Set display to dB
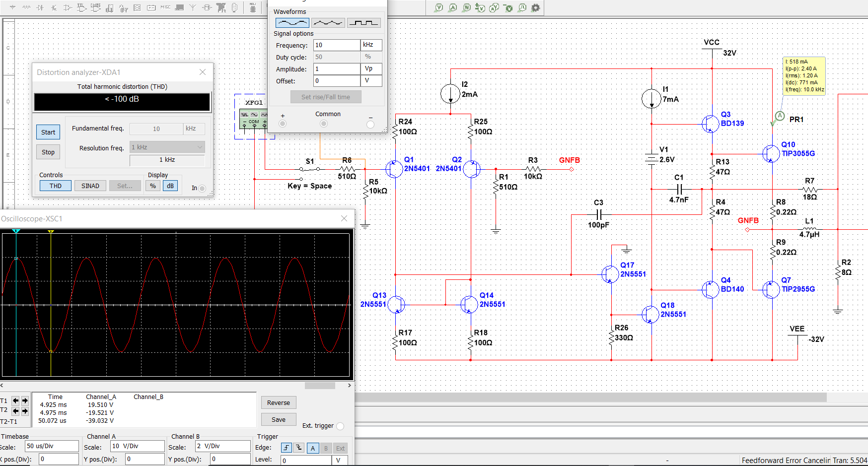This screenshot has height=466, width=868. click(x=170, y=186)
